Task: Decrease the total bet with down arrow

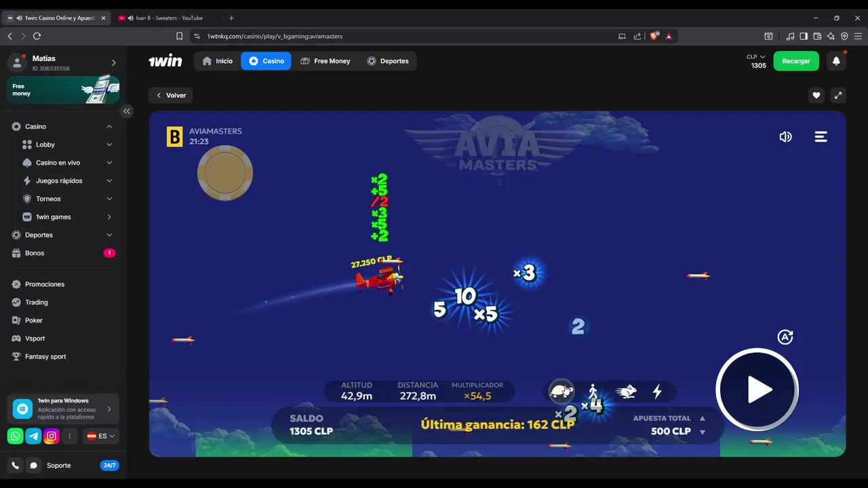Action: [703, 432]
